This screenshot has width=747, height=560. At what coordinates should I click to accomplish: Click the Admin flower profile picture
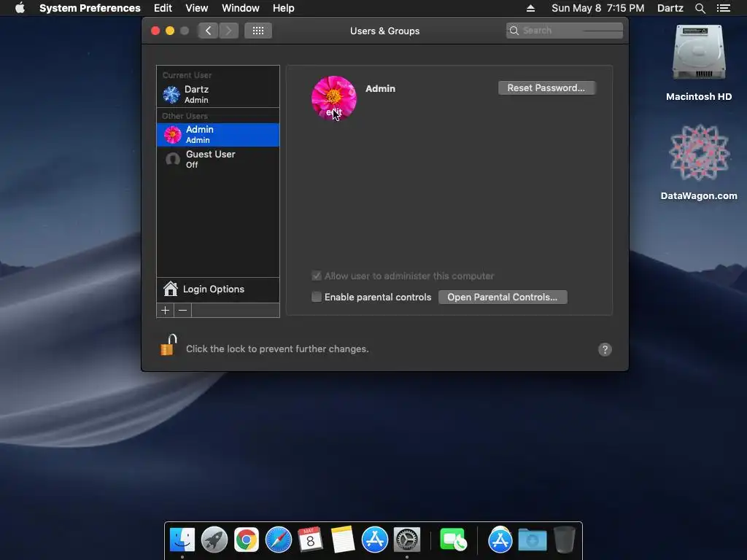tap(333, 98)
